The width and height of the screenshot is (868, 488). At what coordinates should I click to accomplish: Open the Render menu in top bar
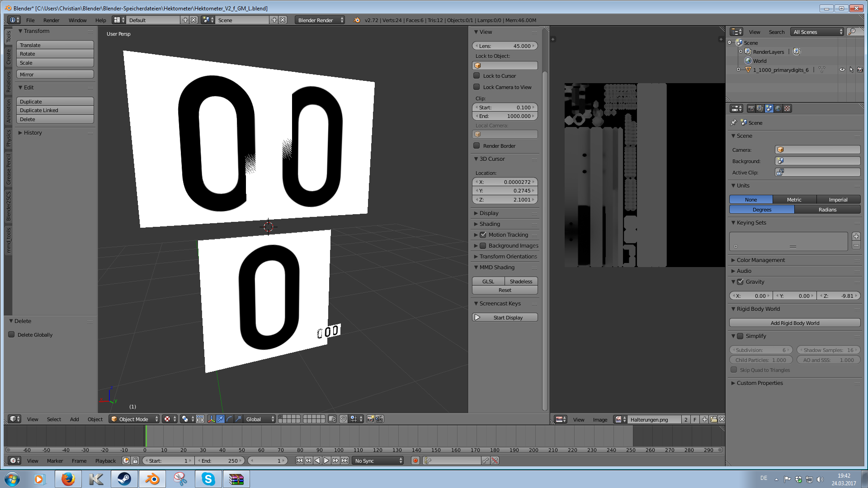[51, 20]
